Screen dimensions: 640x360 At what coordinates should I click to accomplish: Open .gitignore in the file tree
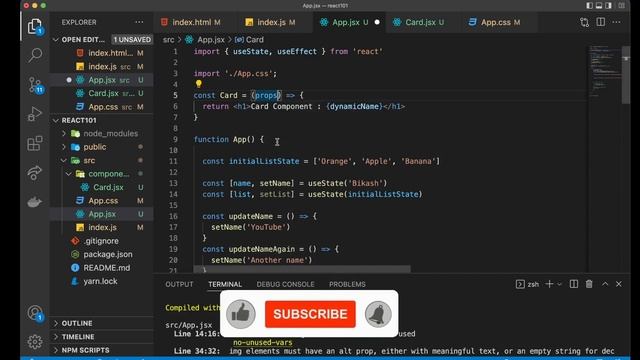(x=101, y=241)
